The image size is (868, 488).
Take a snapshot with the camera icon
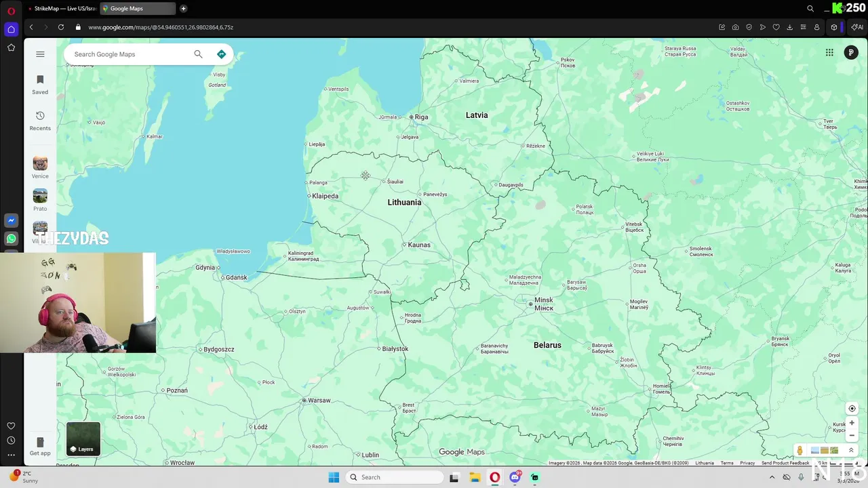(x=736, y=27)
